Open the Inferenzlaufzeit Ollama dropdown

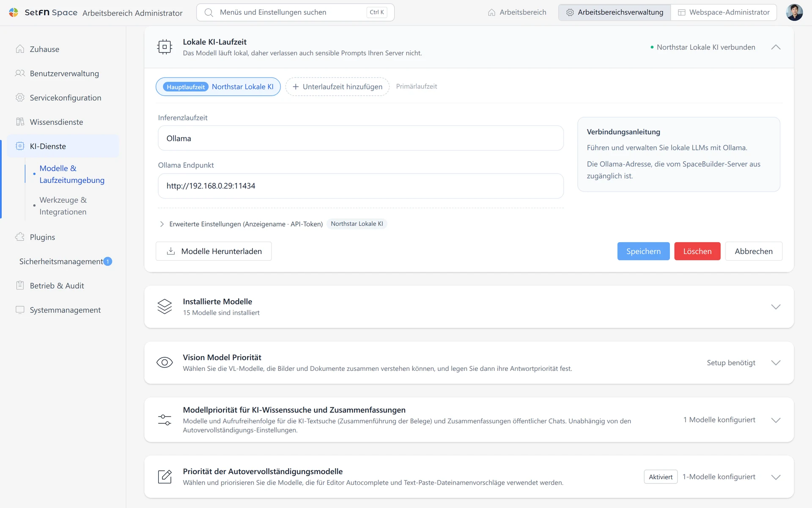[361, 138]
